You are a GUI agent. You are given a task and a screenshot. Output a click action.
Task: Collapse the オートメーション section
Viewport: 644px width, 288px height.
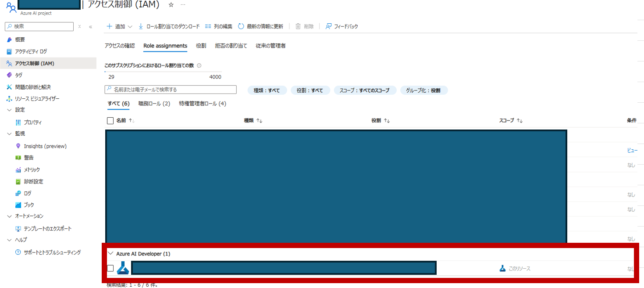click(10, 216)
